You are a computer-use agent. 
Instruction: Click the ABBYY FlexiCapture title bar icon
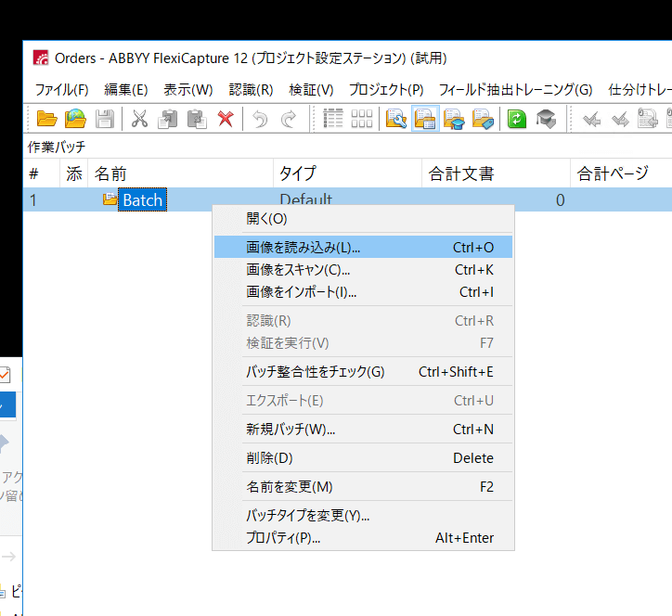point(41,58)
